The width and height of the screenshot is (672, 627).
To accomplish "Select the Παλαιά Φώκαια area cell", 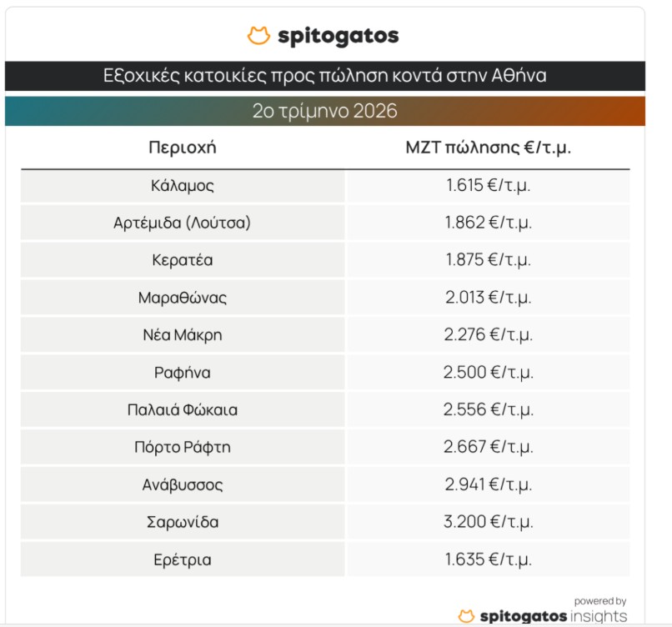I will coord(182,409).
